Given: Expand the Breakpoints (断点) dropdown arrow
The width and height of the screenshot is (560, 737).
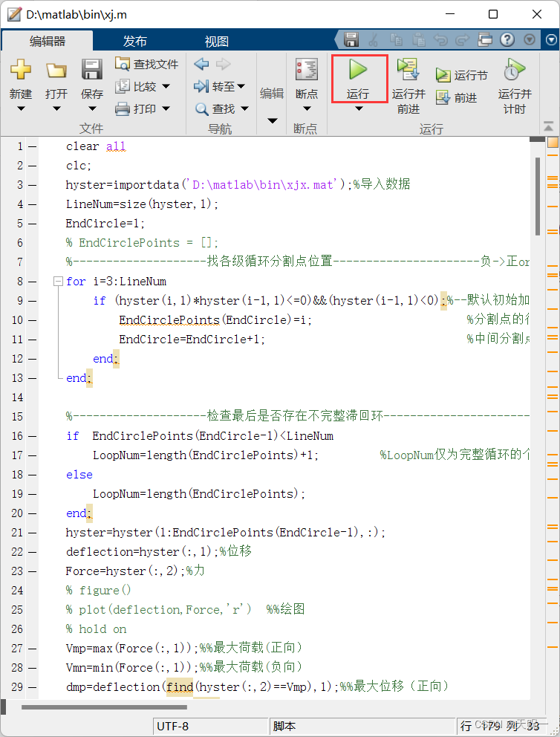Looking at the screenshot, I should pos(307,108).
